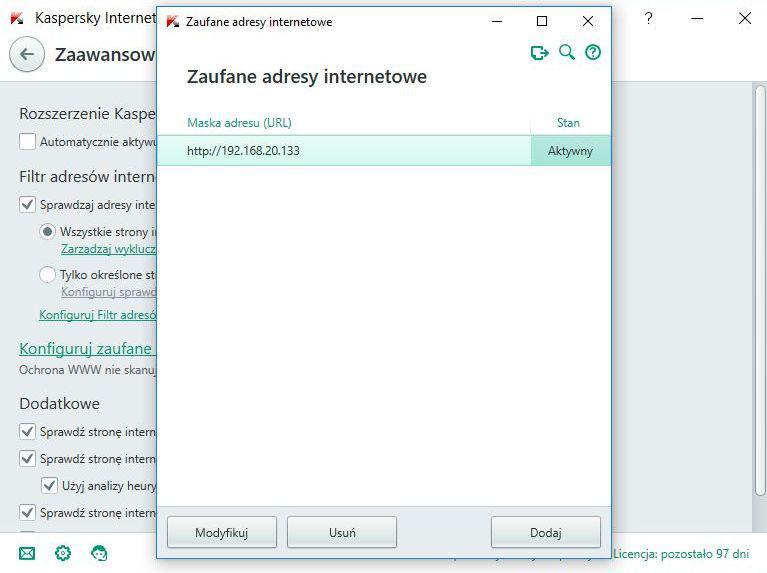Click Usuń to remove address
767x573 pixels.
click(342, 532)
